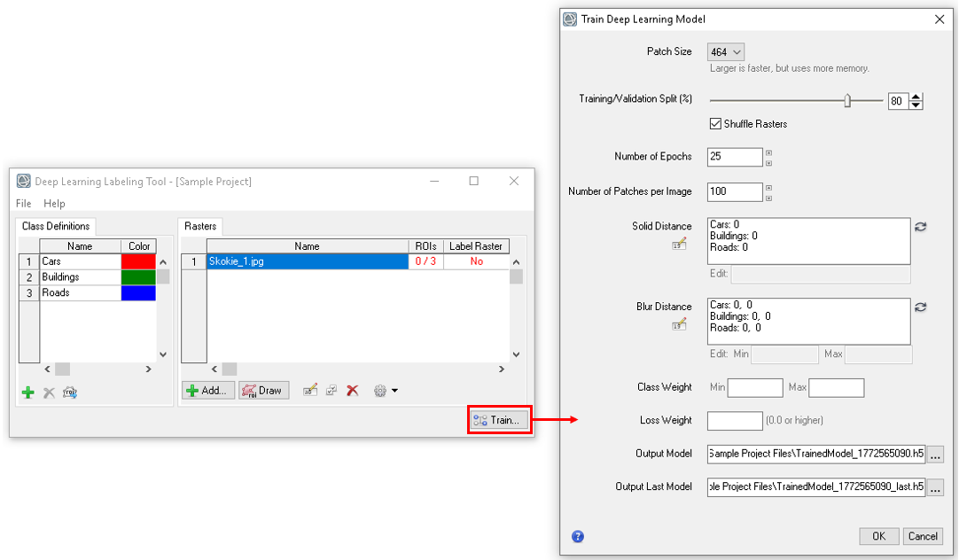Select the Class Definitions tab
Screen dimensions: 959x560
[56, 226]
